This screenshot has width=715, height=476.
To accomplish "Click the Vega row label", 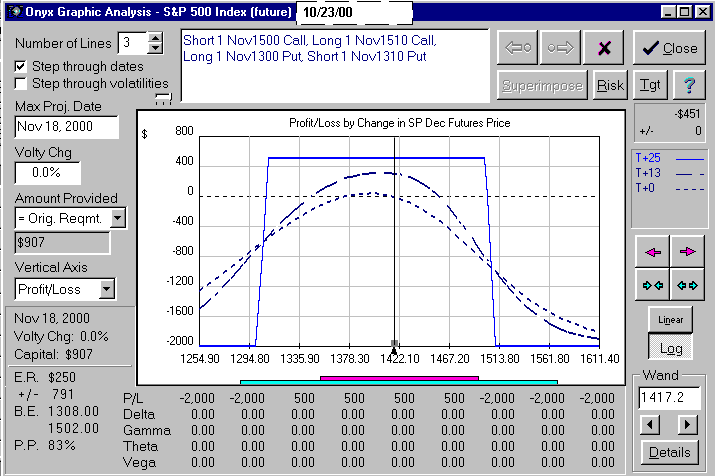I will [140, 463].
